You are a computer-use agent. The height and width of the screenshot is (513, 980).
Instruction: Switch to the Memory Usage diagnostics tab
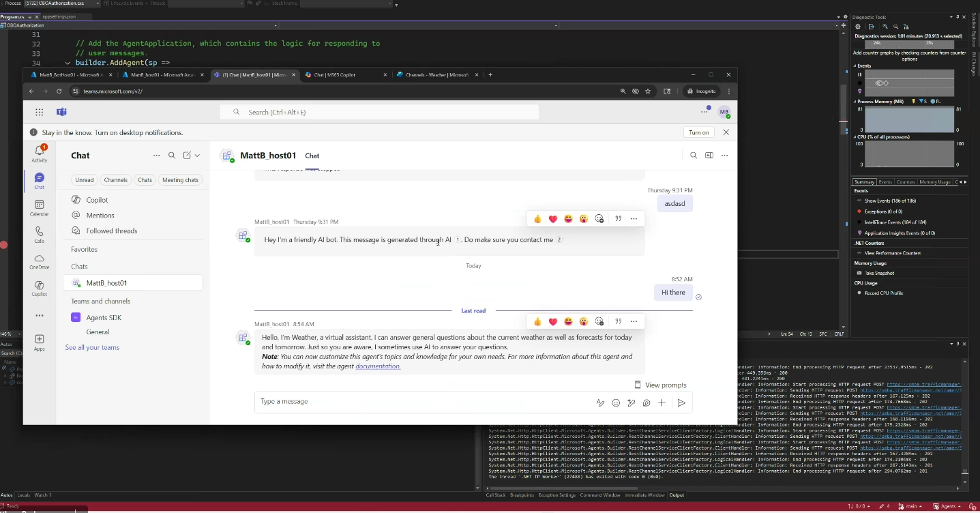tap(935, 182)
